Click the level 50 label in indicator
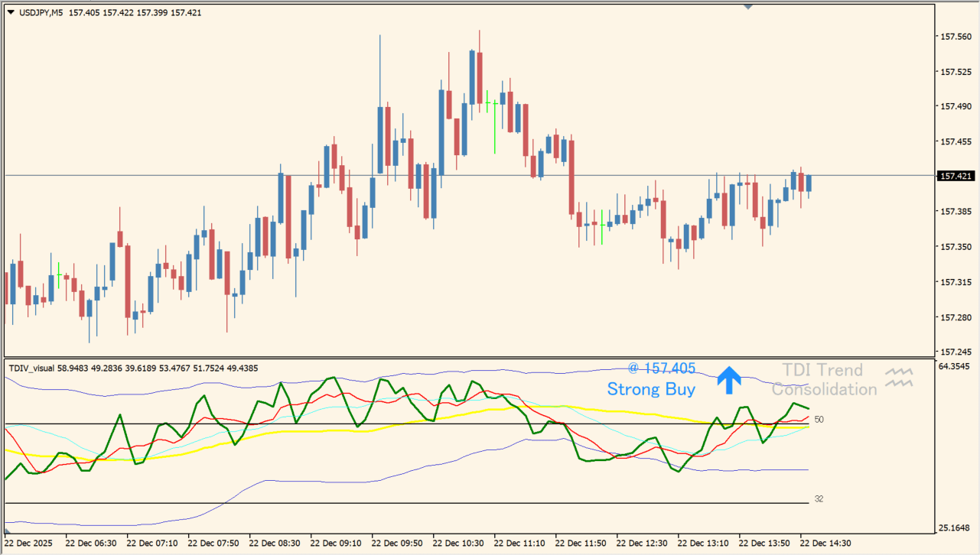The height and width of the screenshot is (555, 980). [819, 420]
